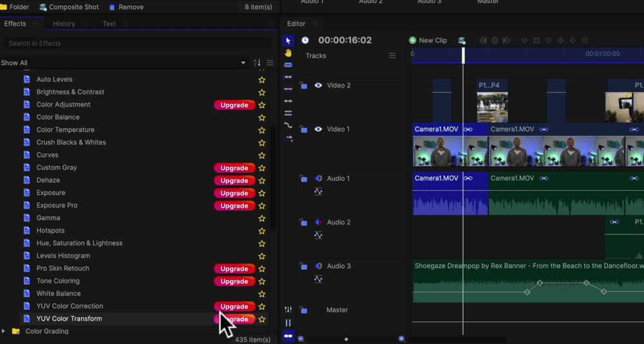Open Audio 3 envelope graph icon

tap(318, 279)
